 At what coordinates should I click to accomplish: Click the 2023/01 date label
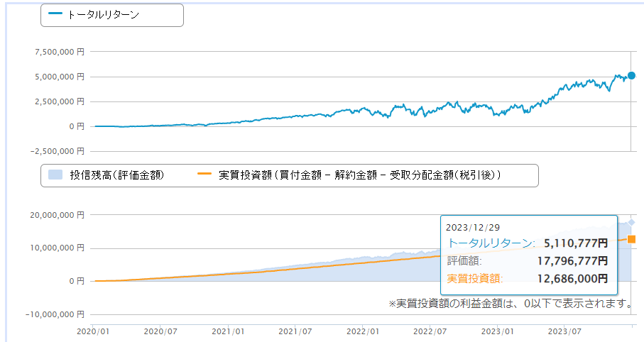pos(497,331)
